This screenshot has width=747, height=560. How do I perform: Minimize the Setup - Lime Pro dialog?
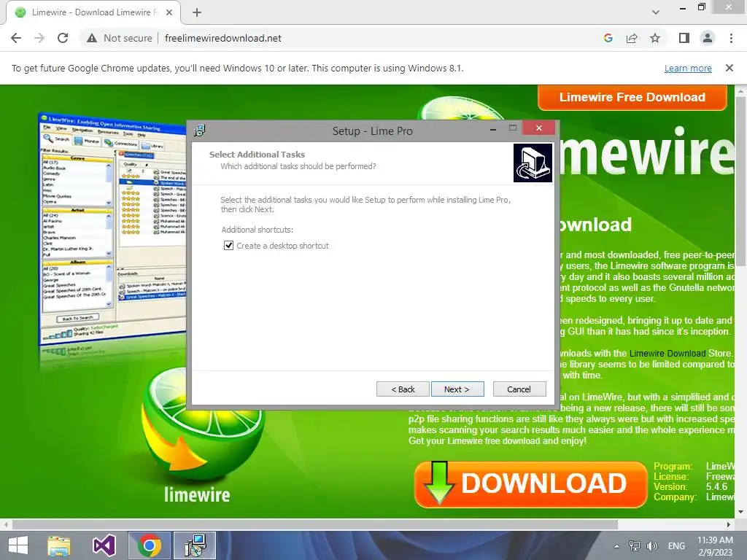(494, 128)
